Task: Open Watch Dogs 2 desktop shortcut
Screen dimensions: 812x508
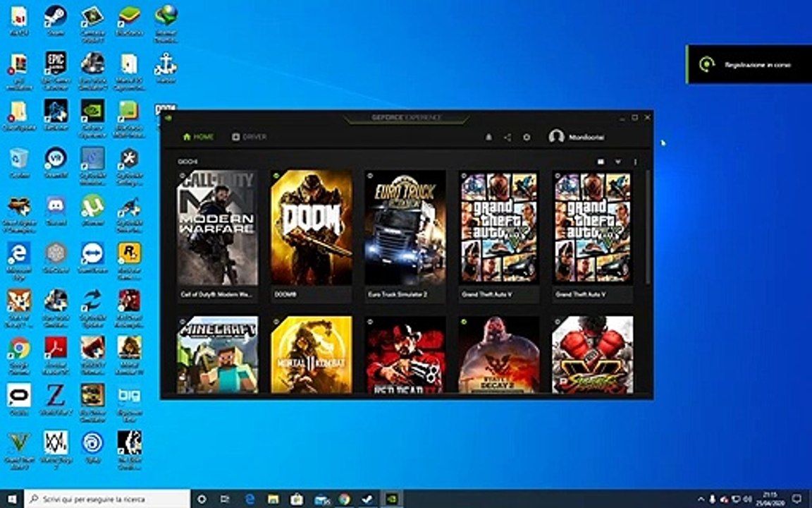Action: (56, 450)
